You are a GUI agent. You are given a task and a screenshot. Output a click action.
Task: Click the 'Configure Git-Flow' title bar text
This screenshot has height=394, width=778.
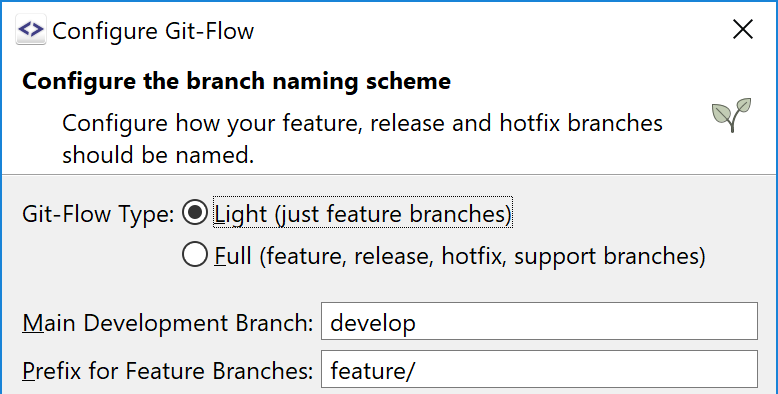pos(153,31)
